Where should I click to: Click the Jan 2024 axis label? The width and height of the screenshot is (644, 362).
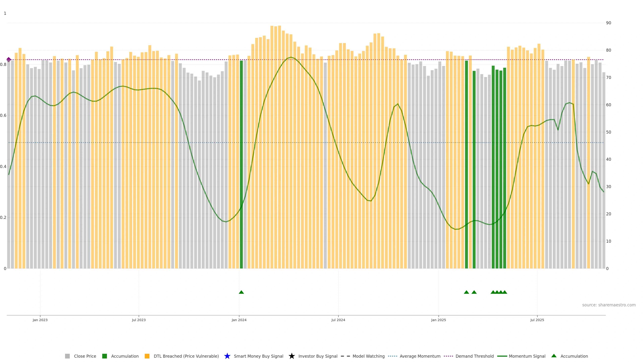coord(239,320)
